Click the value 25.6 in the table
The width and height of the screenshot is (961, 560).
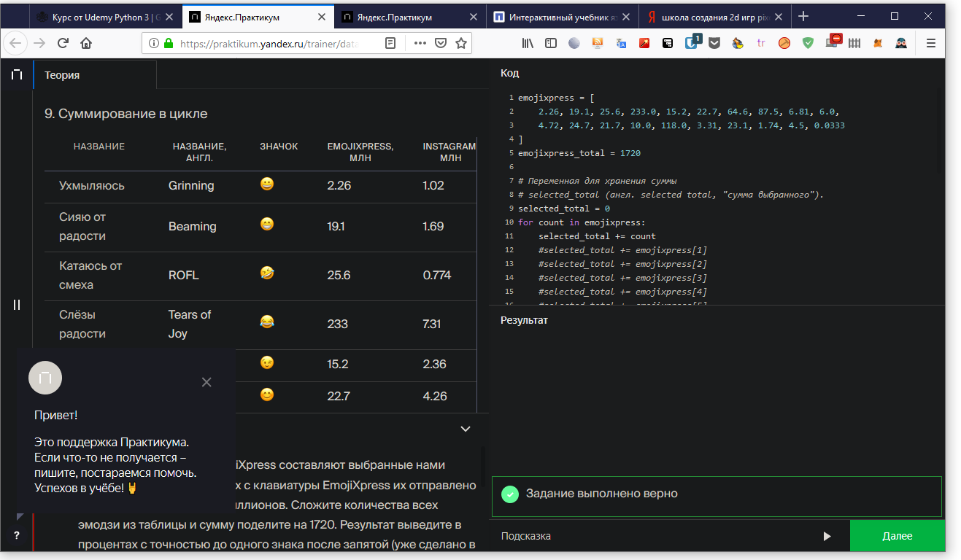pyautogui.click(x=339, y=275)
